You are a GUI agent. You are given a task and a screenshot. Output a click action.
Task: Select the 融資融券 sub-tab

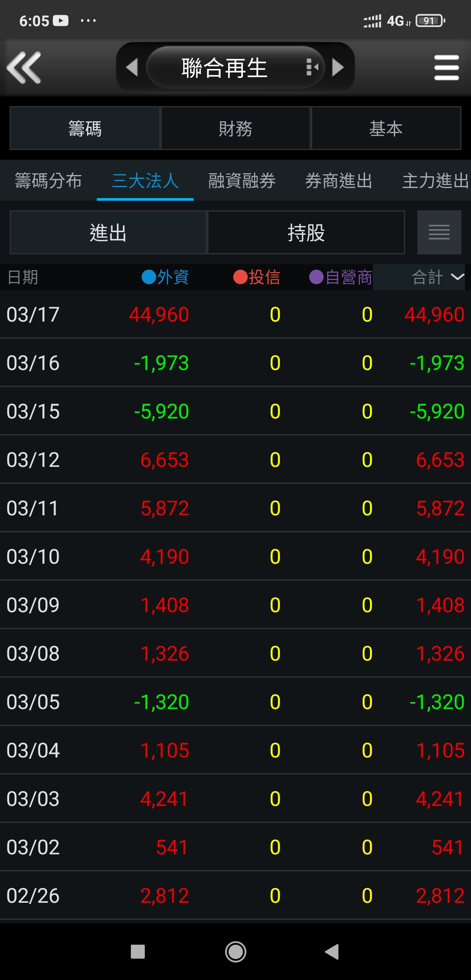(242, 181)
